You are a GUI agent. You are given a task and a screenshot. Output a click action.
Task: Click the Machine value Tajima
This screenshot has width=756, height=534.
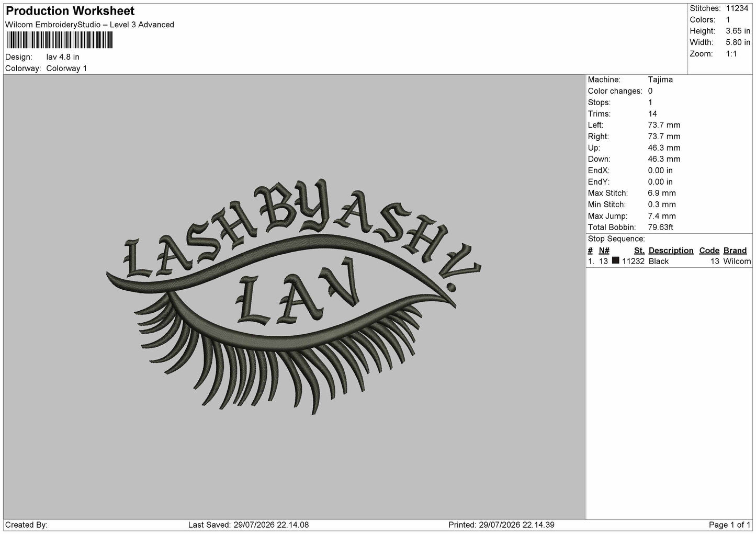[x=660, y=79]
